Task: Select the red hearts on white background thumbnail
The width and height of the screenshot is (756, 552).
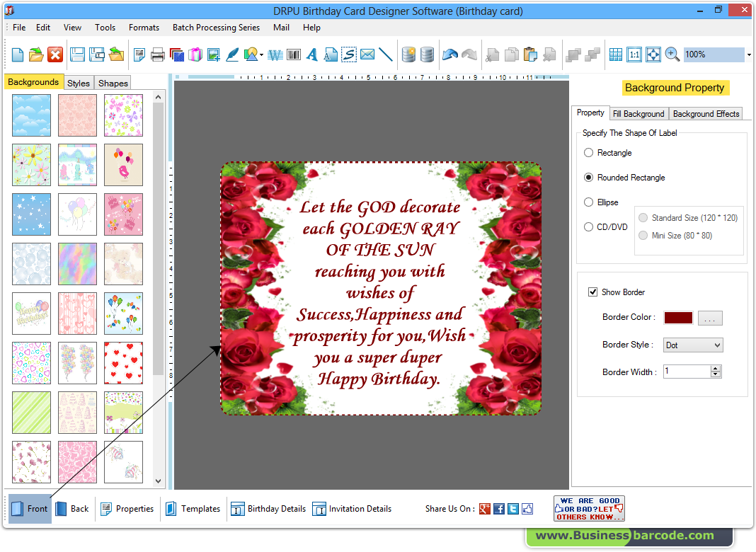Action: pyautogui.click(x=123, y=363)
